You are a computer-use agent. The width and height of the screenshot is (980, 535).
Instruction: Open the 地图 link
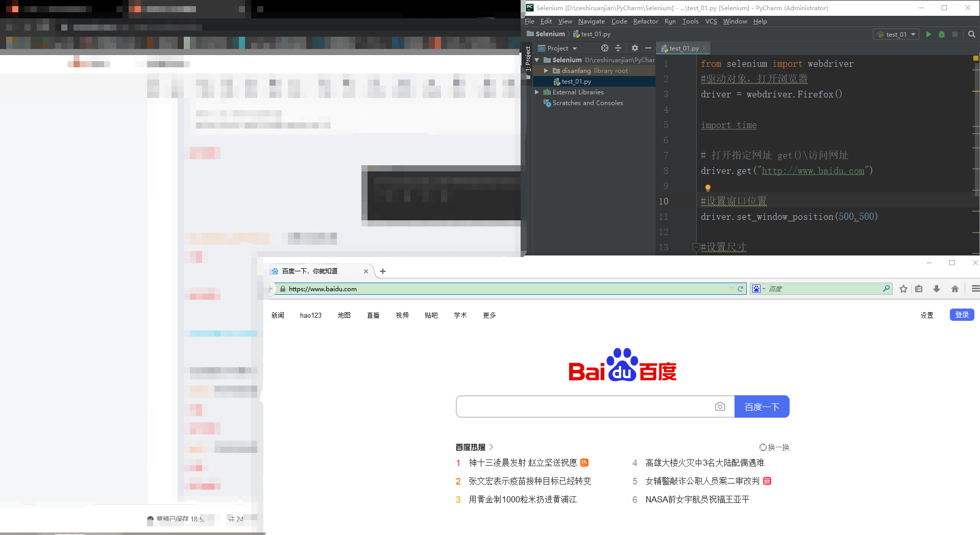pos(344,315)
